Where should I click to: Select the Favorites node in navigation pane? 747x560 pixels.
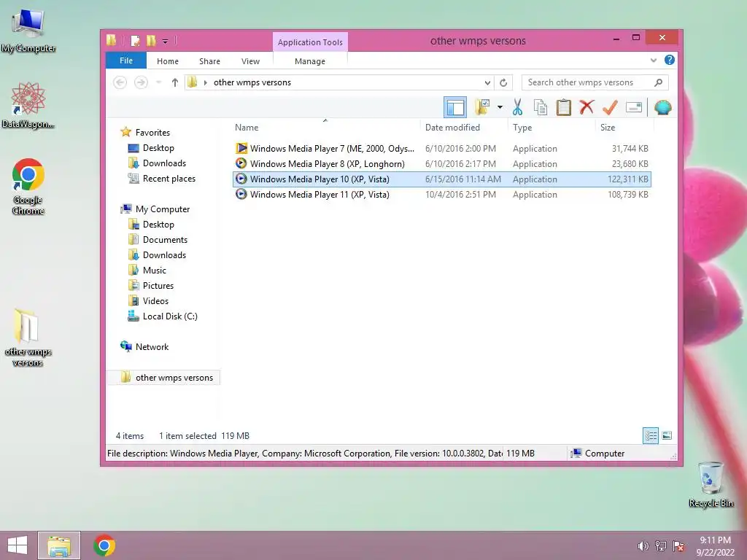[145, 133]
